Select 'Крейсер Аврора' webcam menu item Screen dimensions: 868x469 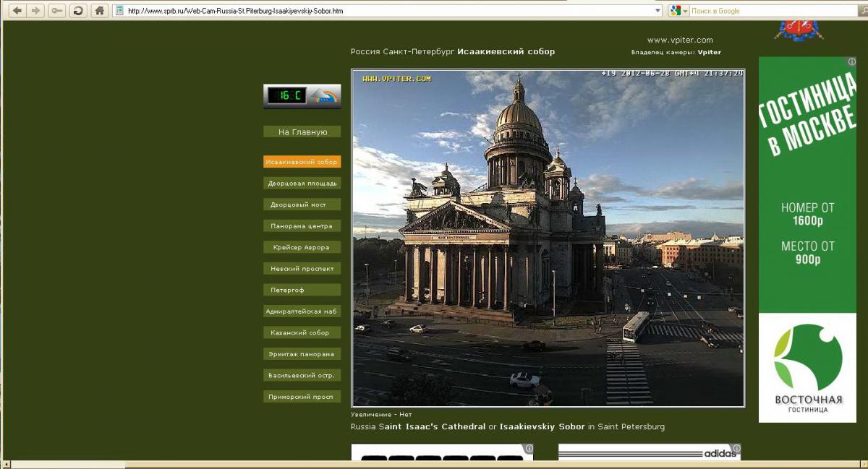point(302,247)
